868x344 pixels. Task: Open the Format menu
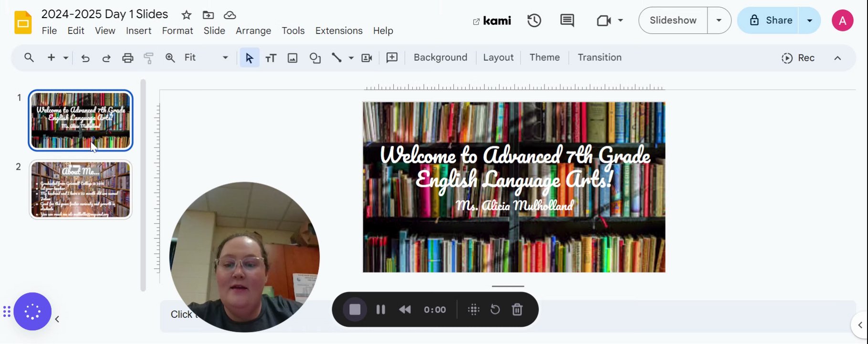tap(178, 31)
